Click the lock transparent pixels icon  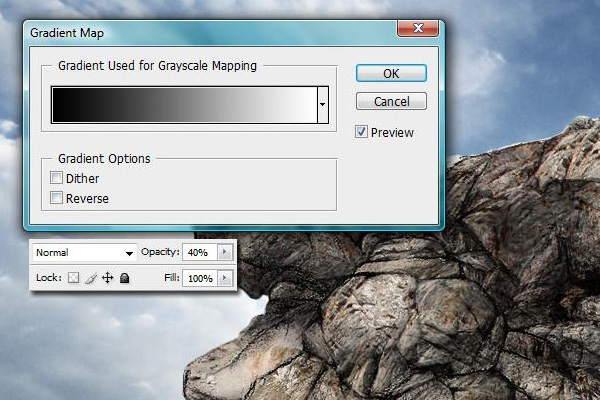pos(73,278)
